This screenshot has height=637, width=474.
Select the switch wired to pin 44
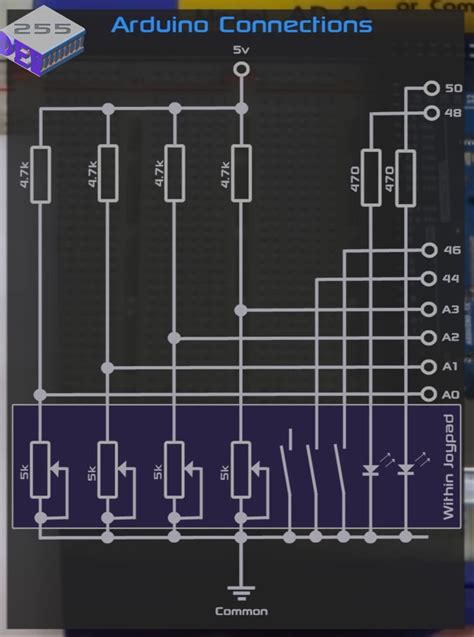pyautogui.click(x=313, y=469)
